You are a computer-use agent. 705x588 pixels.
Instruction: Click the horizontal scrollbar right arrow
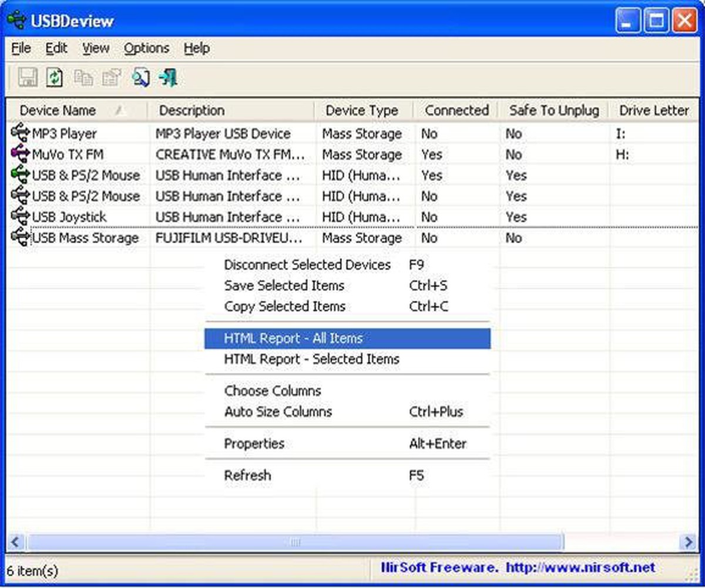point(689,542)
